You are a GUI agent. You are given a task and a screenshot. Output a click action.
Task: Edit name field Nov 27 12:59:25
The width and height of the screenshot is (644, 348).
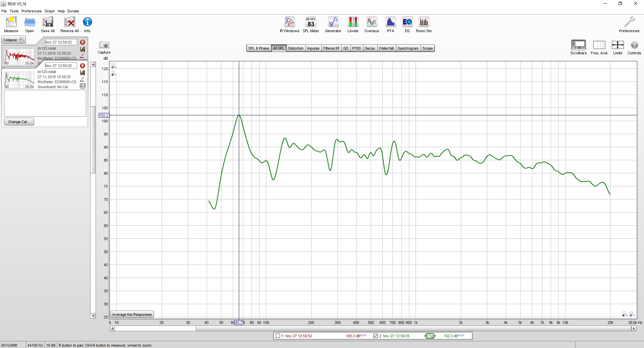click(x=61, y=66)
